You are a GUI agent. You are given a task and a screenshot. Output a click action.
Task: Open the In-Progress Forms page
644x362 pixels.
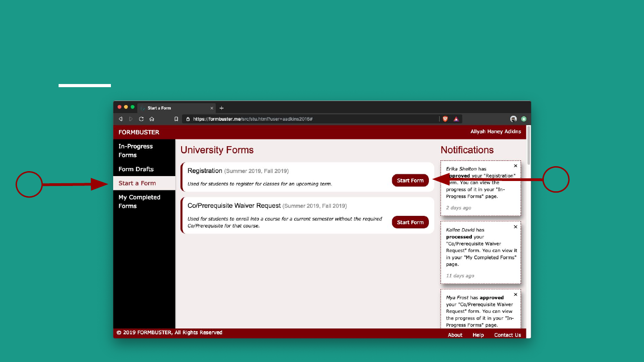click(144, 151)
